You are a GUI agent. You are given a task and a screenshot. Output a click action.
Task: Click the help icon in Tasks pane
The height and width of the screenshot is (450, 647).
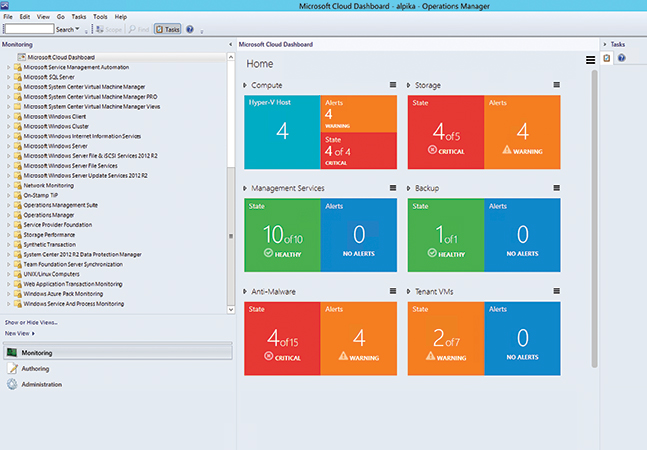pyautogui.click(x=621, y=58)
